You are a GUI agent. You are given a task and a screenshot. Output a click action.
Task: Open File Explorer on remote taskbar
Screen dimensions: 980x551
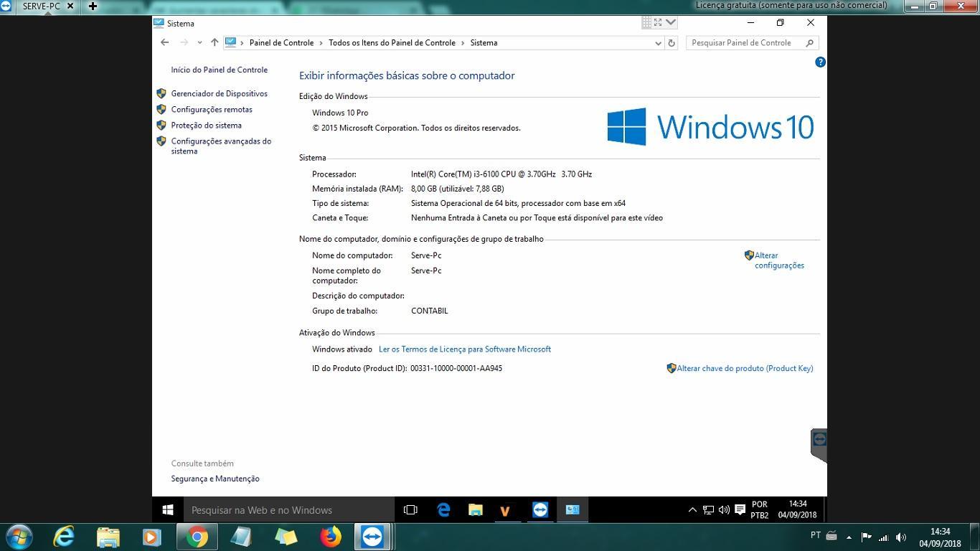point(476,510)
